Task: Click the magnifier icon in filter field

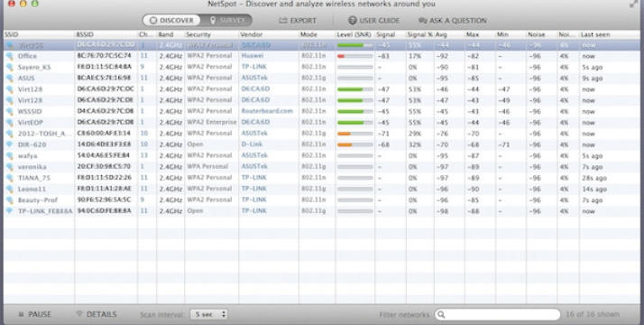Action: tap(442, 315)
